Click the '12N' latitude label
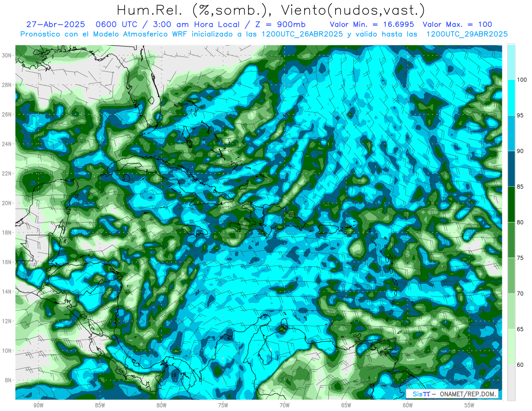 pyautogui.click(x=7, y=321)
